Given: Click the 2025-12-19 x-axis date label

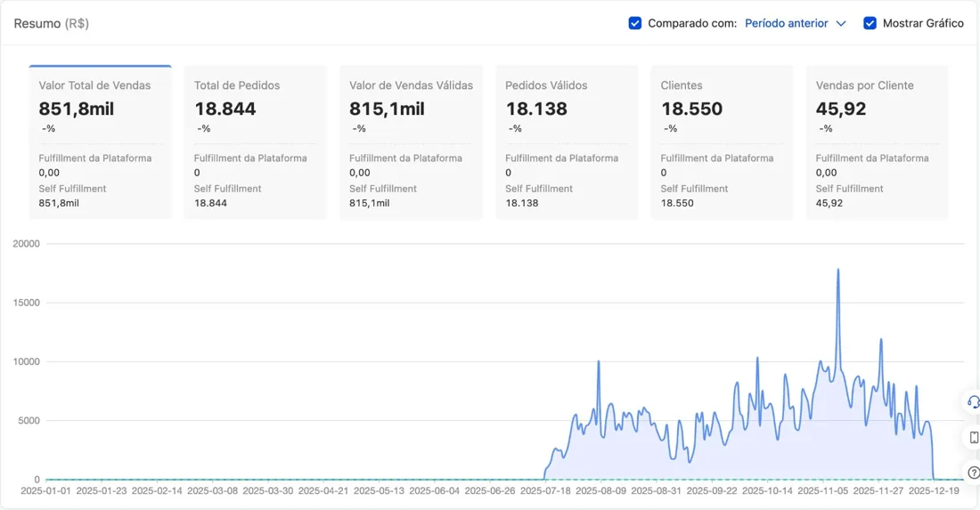Looking at the screenshot, I should 934,490.
